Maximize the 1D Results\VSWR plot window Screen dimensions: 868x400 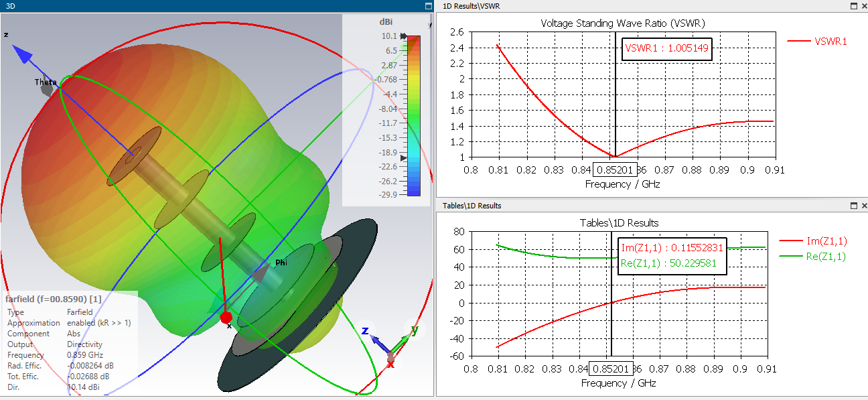coord(854,5)
